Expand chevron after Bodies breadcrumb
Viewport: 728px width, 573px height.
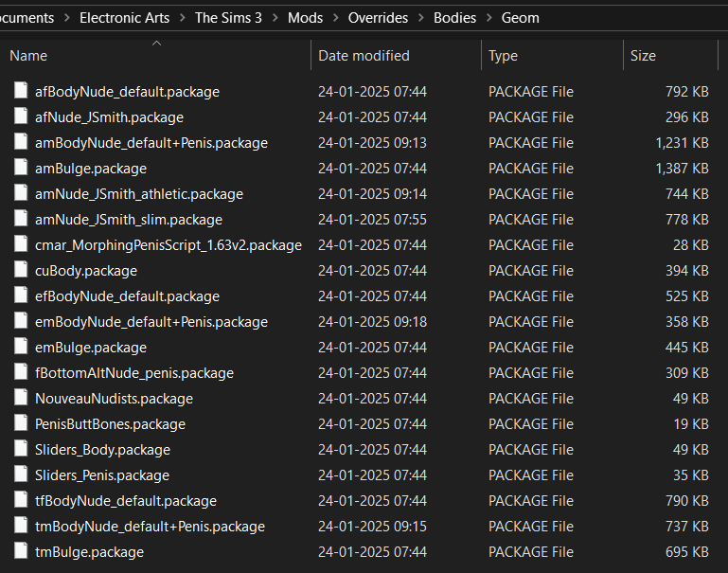click(489, 18)
